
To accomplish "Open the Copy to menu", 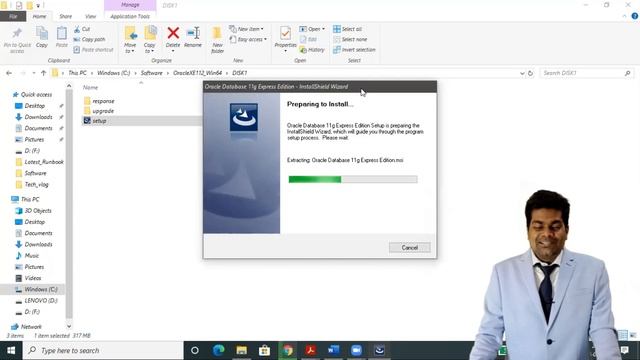I will (150, 40).
